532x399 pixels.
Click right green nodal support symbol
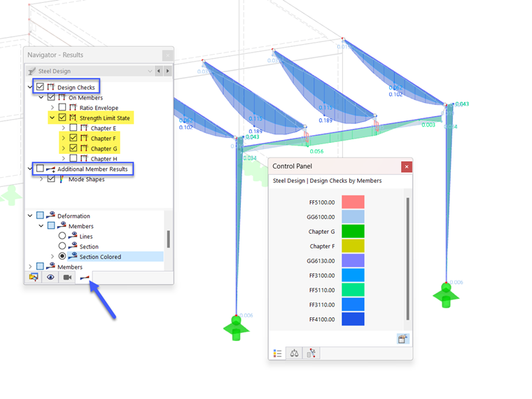pyautogui.click(x=446, y=295)
